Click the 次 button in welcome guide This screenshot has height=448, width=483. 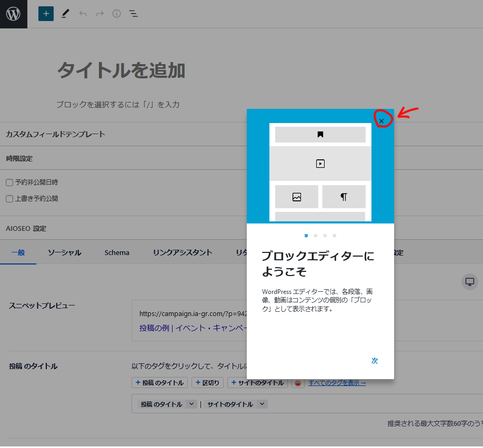pos(375,361)
